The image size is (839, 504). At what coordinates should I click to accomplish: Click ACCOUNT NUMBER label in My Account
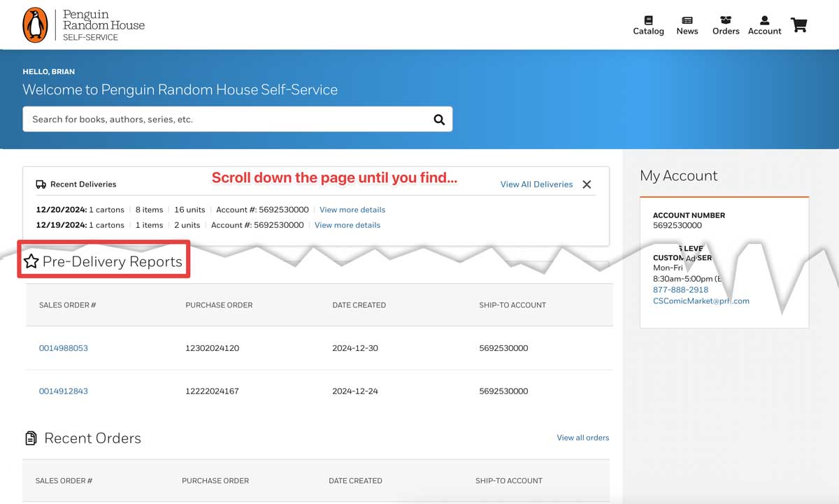(x=689, y=215)
